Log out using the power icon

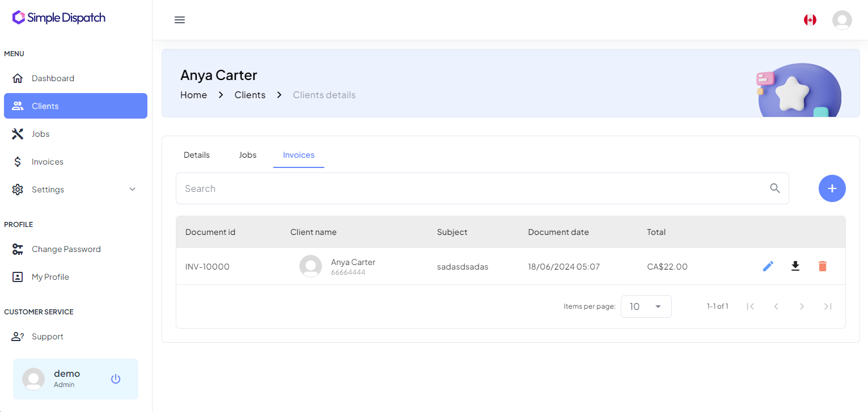coord(116,379)
